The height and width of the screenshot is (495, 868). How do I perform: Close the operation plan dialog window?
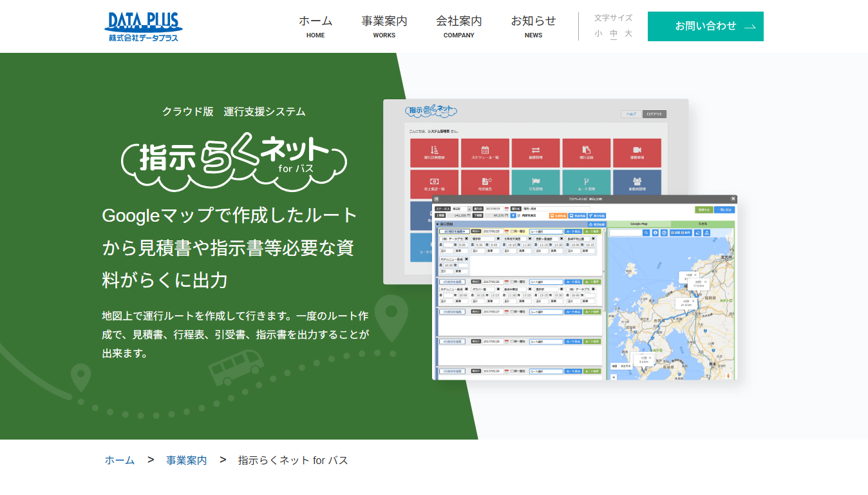click(733, 199)
